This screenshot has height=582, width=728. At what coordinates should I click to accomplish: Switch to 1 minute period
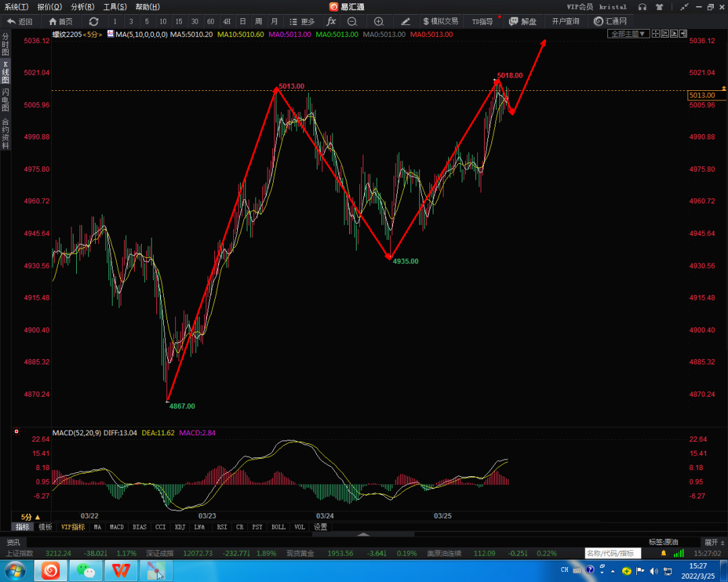pos(115,22)
